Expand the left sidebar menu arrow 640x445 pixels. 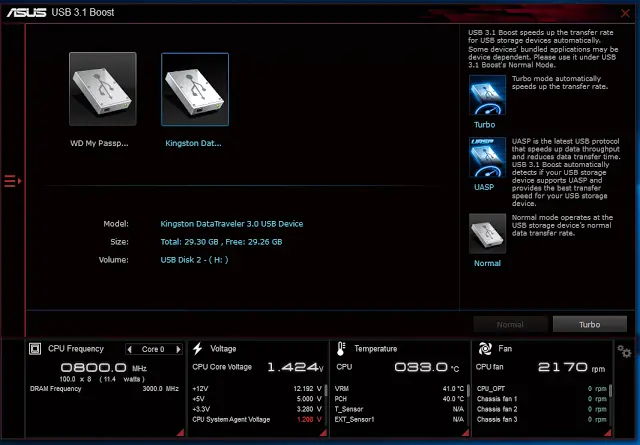13,181
